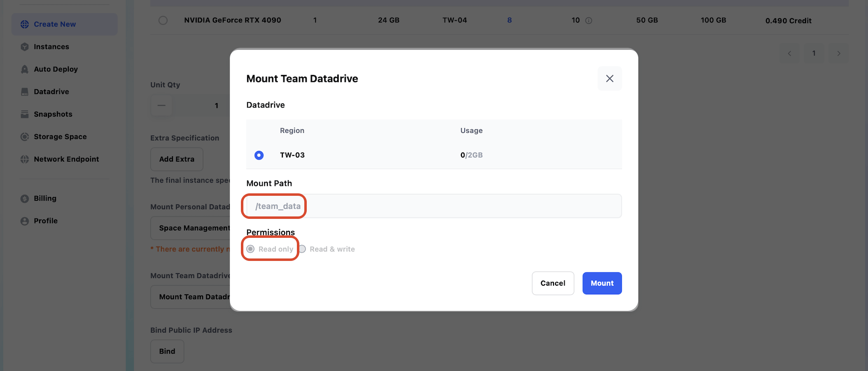Click the Billing coin icon
The height and width of the screenshot is (371, 868).
(x=25, y=198)
